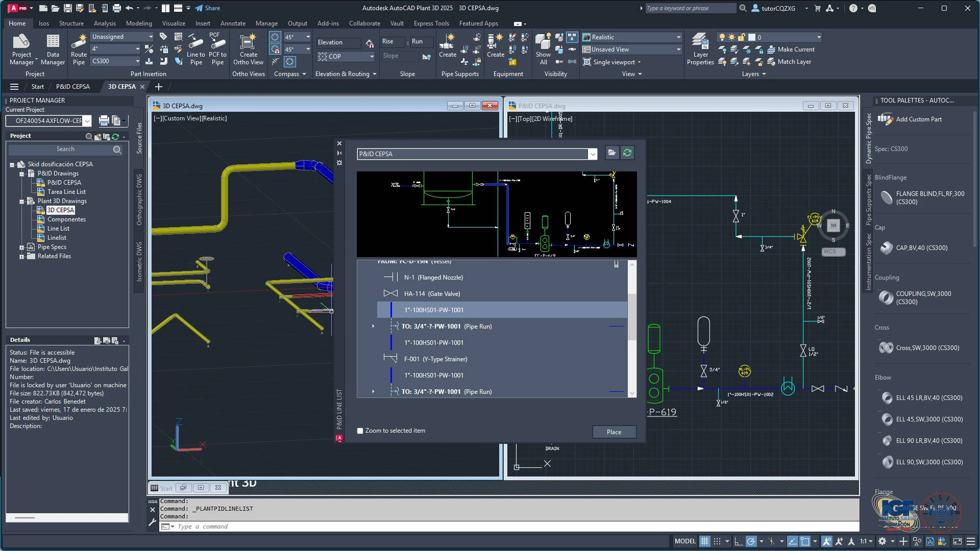Launch the Create Ortho View tool
980x551 pixels.
tap(249, 49)
